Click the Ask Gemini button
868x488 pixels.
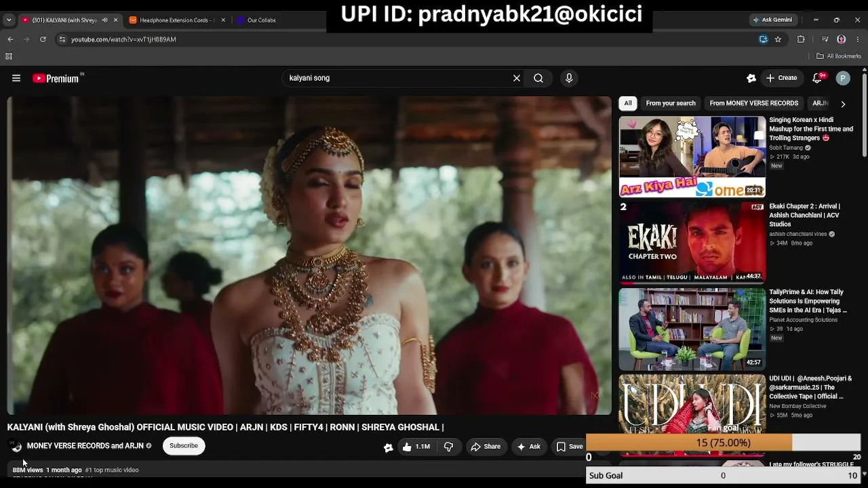click(772, 20)
